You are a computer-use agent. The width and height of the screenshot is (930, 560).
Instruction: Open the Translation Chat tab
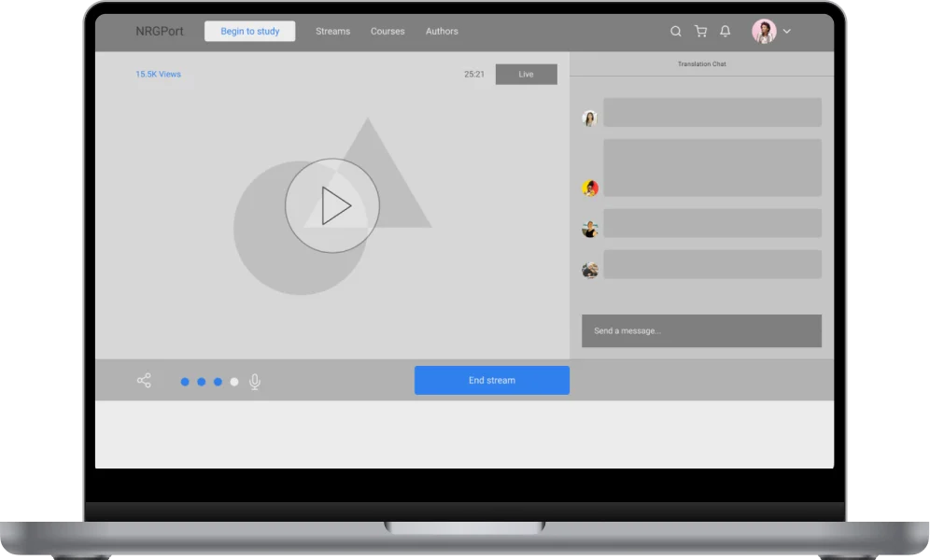(x=701, y=64)
